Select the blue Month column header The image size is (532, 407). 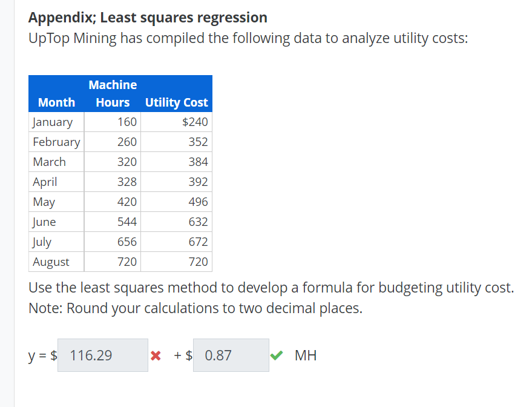[56, 102]
